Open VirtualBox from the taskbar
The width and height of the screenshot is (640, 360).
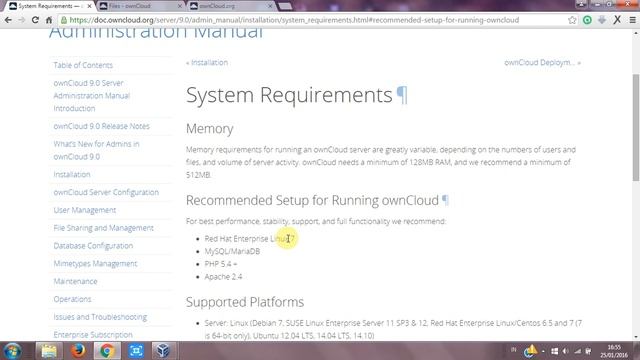163,351
